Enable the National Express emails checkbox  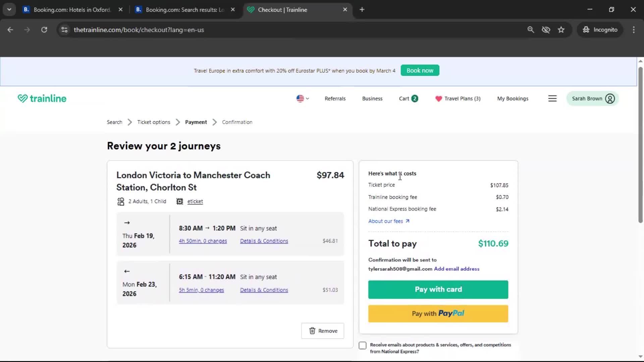click(x=363, y=345)
